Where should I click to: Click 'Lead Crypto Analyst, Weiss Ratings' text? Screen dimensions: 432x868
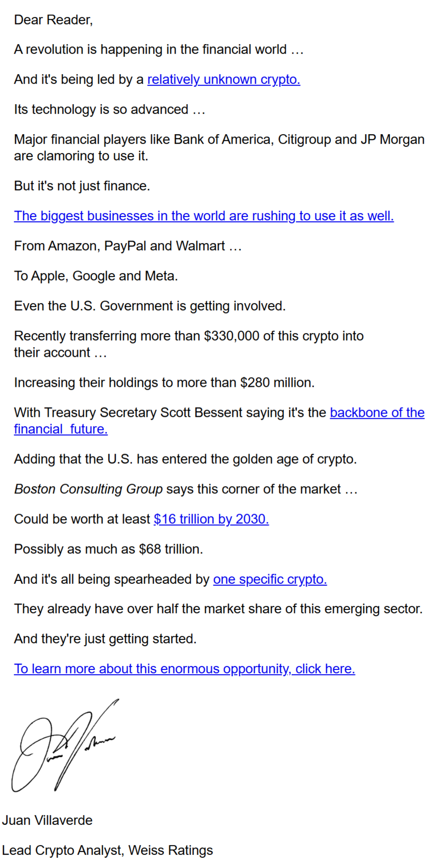point(107,850)
